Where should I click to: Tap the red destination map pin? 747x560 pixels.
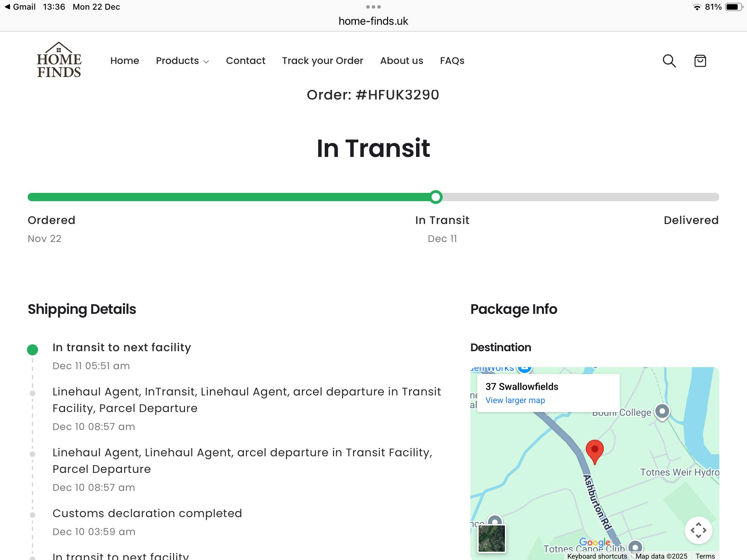click(594, 450)
